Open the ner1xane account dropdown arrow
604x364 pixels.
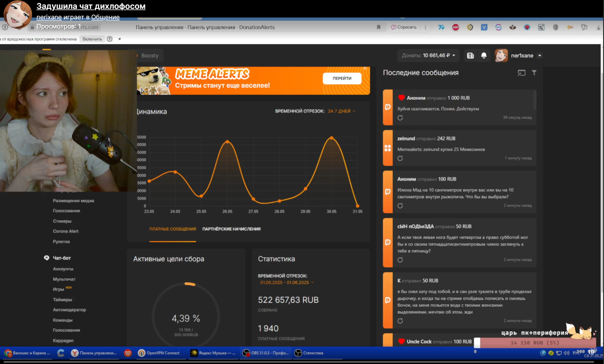coord(540,55)
